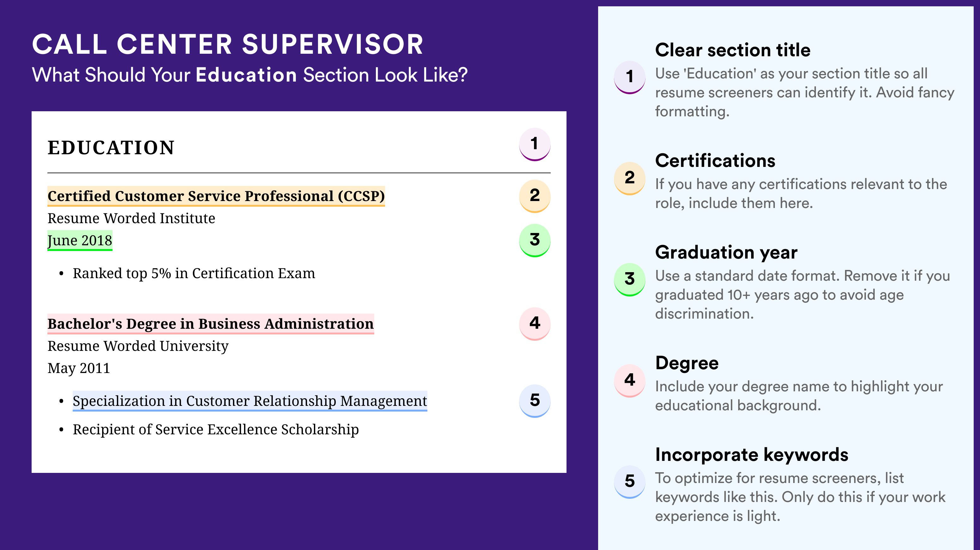Image resolution: width=980 pixels, height=550 pixels.
Task: Click the CALL CENTER SUPERVISOR title
Action: 228,44
